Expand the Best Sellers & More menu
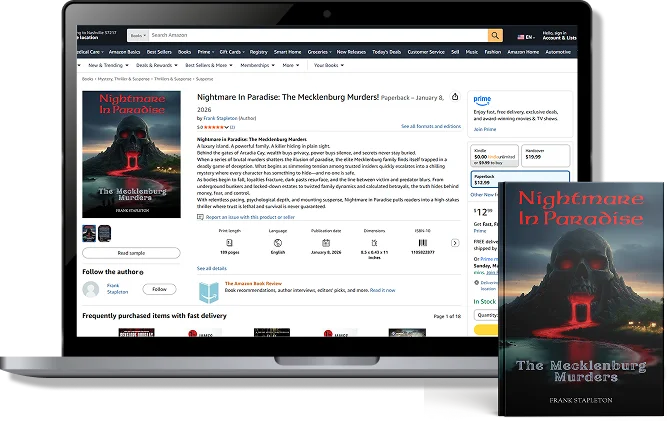668x421 pixels. [209, 65]
